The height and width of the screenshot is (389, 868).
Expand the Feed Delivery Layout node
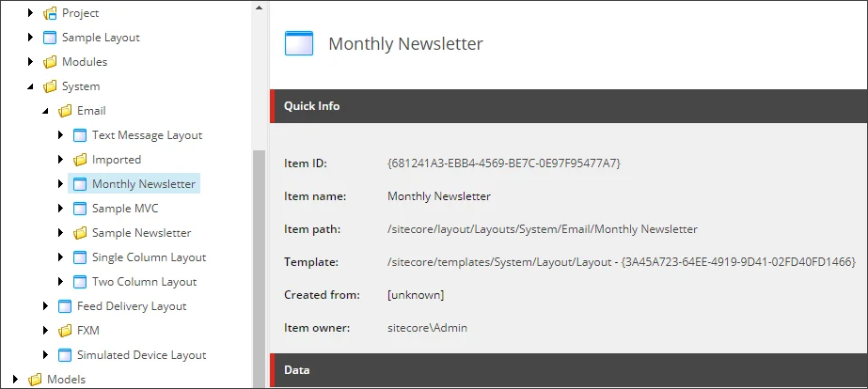coord(46,306)
